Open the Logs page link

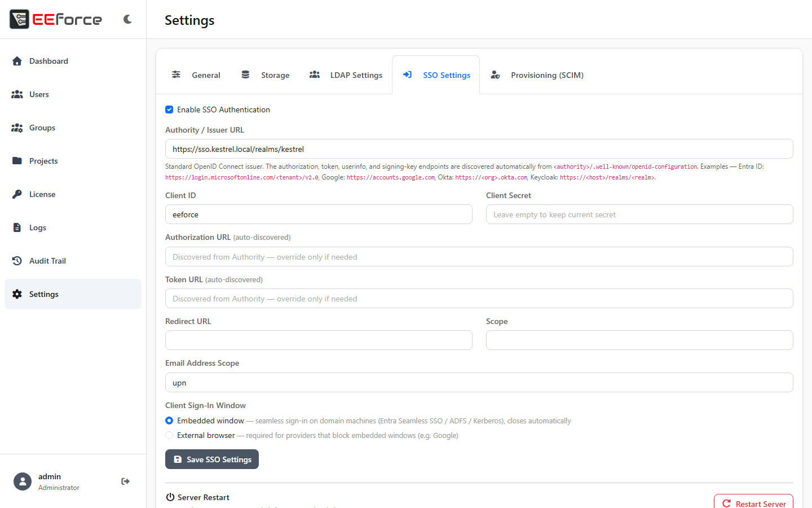tap(73, 227)
